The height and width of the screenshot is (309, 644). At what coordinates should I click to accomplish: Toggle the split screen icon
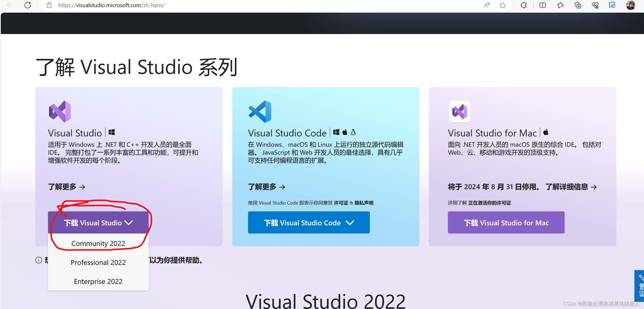[x=543, y=5]
